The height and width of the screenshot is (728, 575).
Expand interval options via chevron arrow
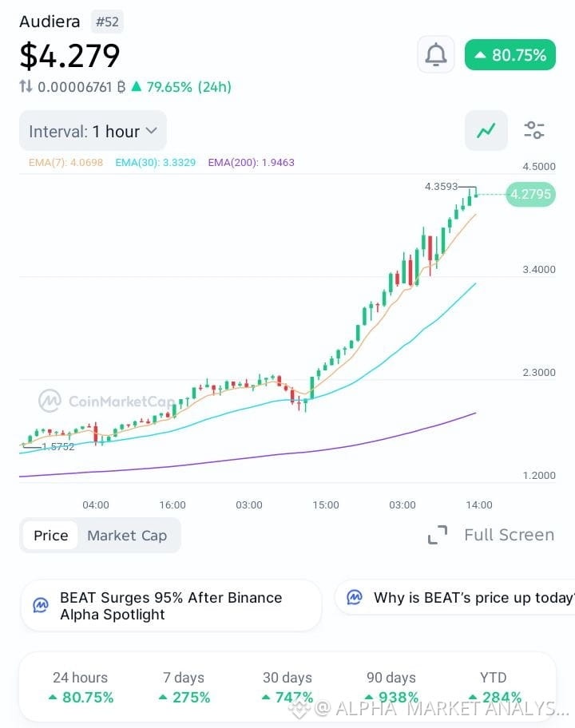[x=152, y=131]
